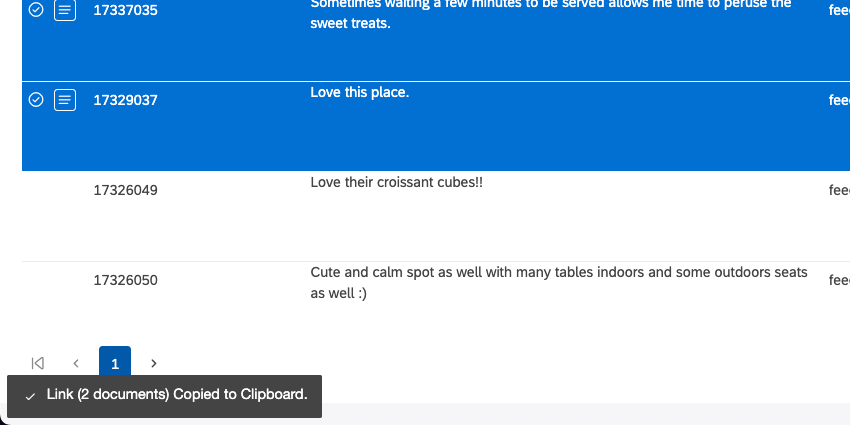Image resolution: width=850 pixels, height=425 pixels.
Task: Click the checkmark icon in clipboard toast
Action: click(x=30, y=396)
